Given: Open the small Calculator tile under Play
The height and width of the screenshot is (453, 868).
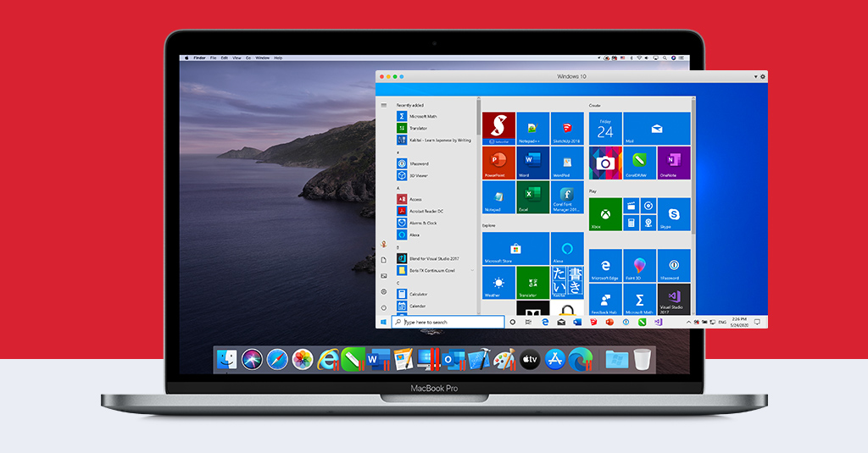Looking at the screenshot, I should click(632, 223).
